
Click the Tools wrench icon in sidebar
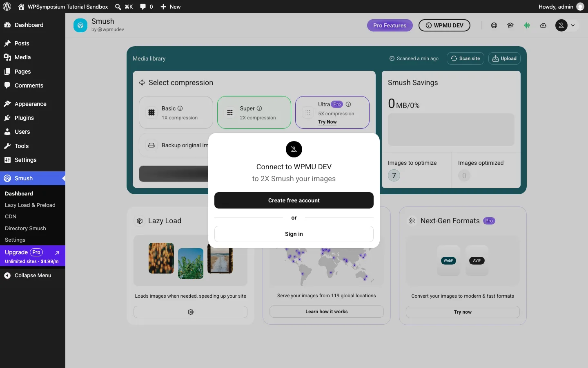click(x=7, y=146)
